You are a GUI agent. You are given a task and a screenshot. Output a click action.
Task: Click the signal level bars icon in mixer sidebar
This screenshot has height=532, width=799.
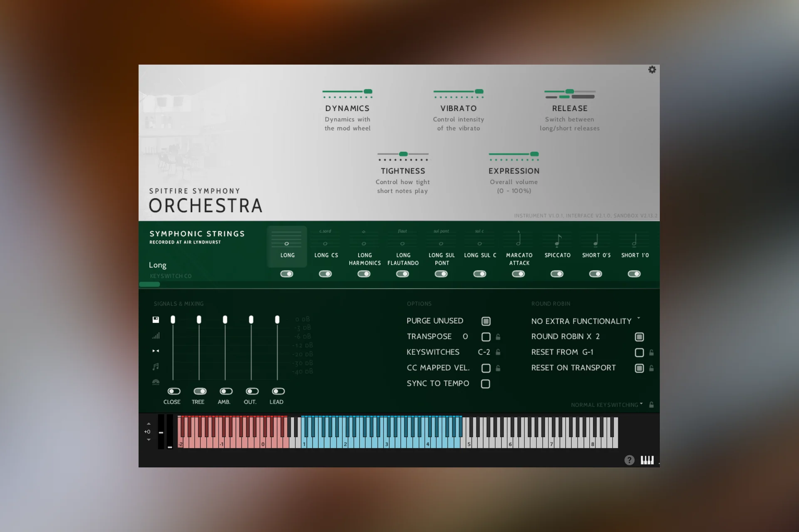point(156,336)
